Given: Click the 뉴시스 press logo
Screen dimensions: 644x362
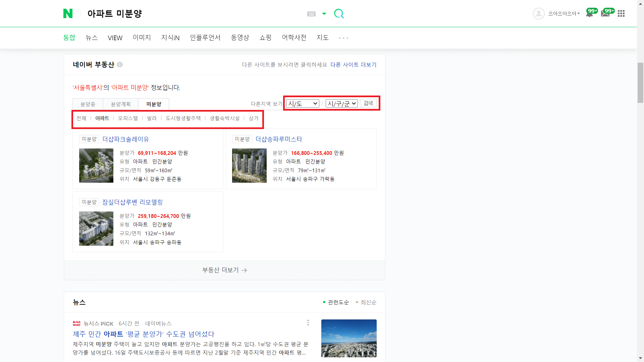Looking at the screenshot, I should (x=76, y=323).
